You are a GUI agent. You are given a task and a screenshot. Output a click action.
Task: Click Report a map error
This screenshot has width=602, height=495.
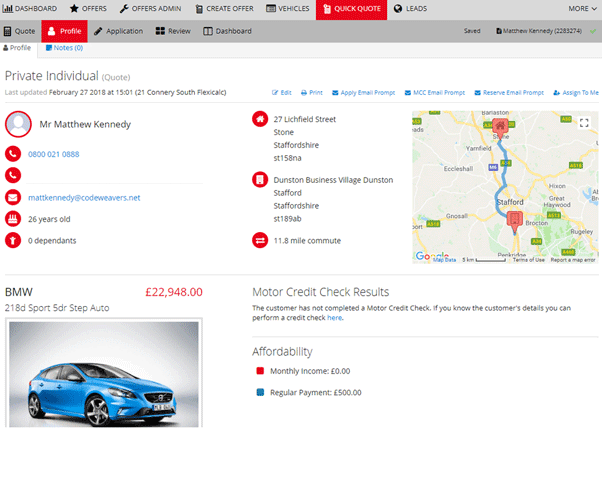[x=573, y=260]
